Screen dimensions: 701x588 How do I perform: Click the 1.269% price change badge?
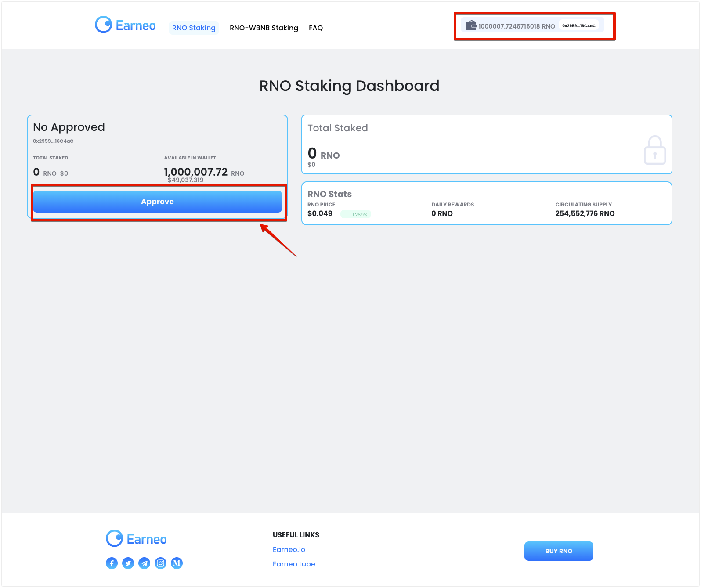356,214
